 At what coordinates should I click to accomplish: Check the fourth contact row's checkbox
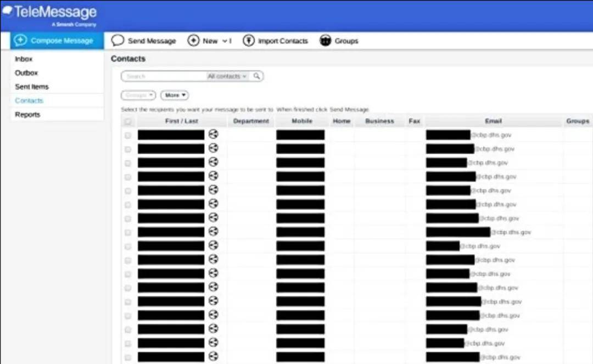(128, 177)
